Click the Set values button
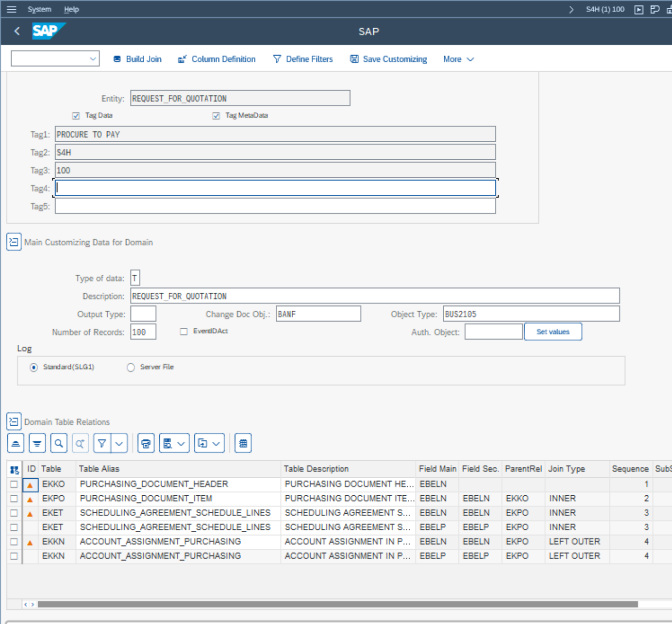 point(553,331)
